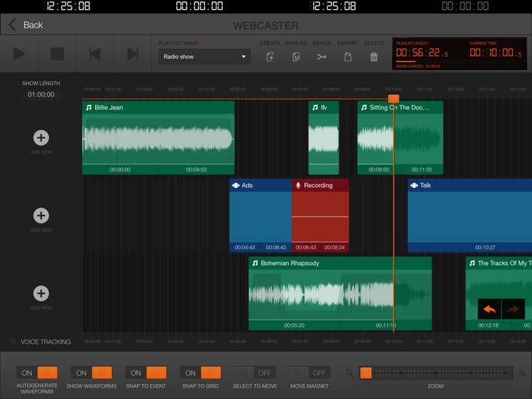Start playback with the play button
The width and height of the screenshot is (532, 399).
pyautogui.click(x=19, y=54)
